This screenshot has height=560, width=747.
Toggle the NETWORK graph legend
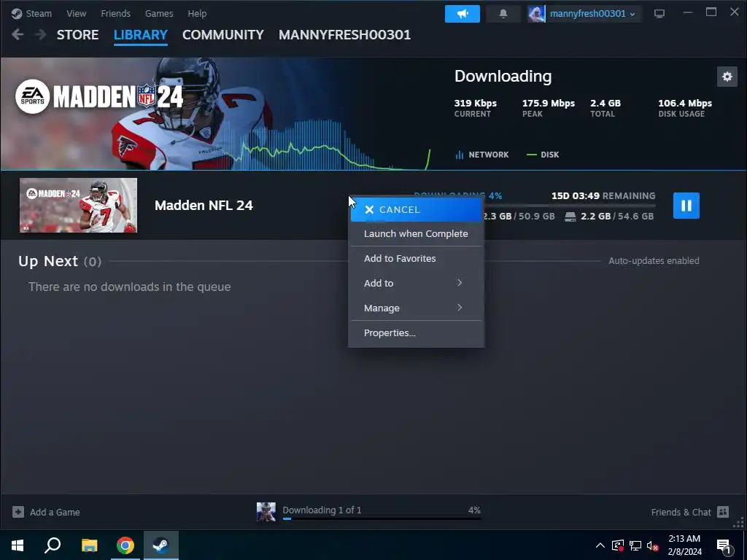click(482, 155)
